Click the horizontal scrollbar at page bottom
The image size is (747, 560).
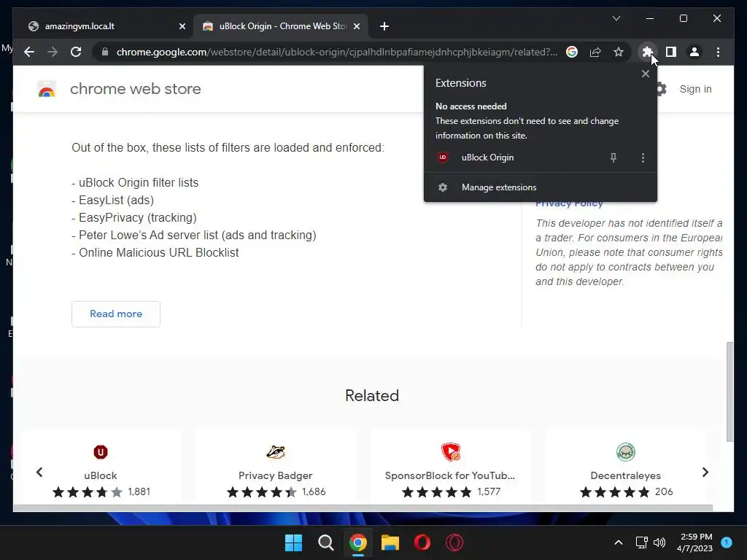coord(363,508)
